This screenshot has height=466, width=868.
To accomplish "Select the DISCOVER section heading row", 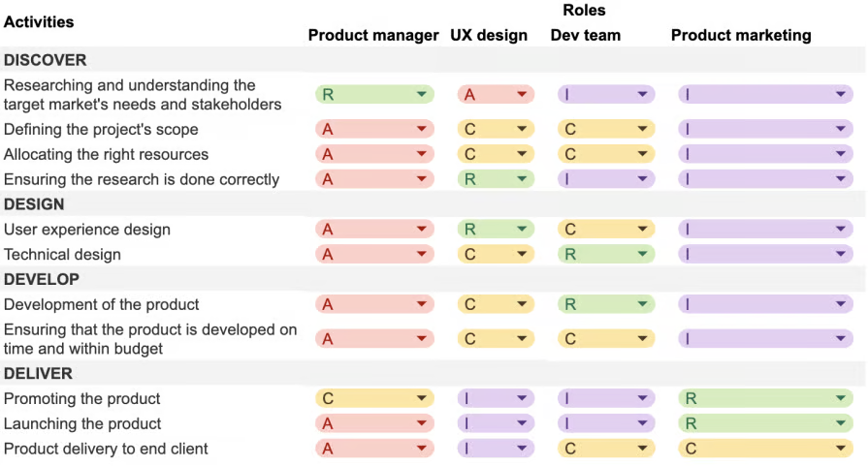I will [x=433, y=60].
